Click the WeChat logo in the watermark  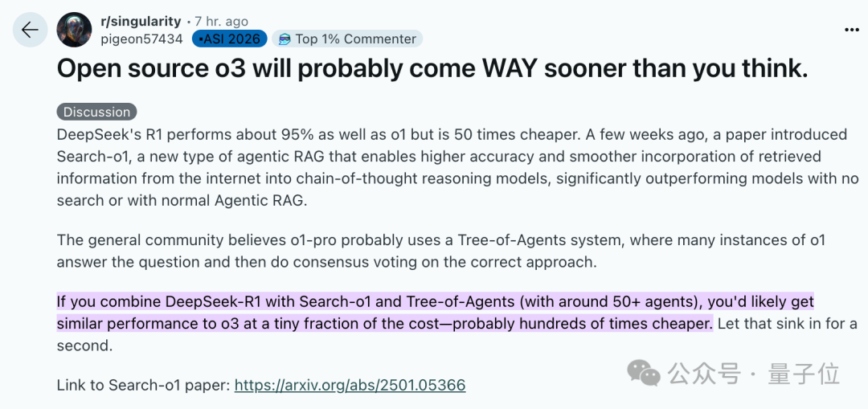tap(644, 372)
